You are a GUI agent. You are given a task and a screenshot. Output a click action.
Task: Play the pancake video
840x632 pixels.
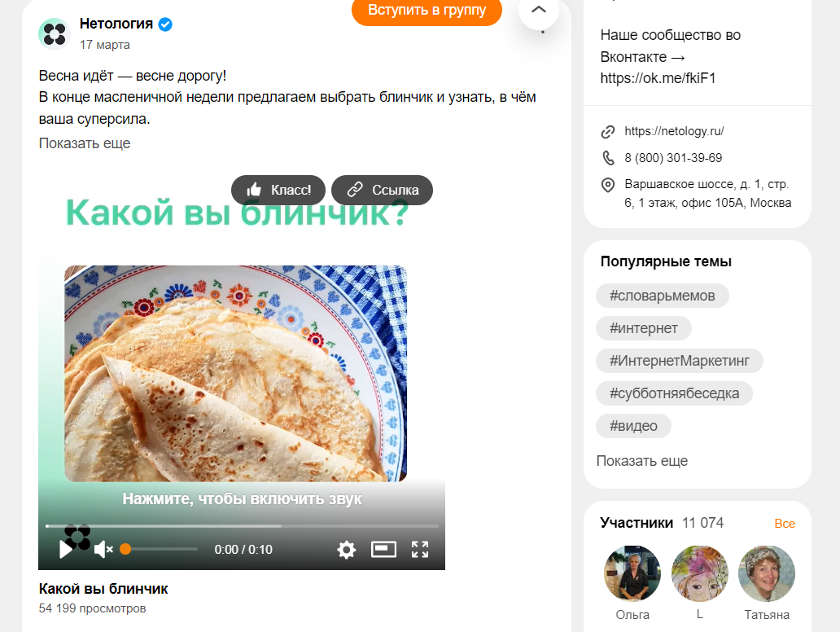[x=66, y=550]
